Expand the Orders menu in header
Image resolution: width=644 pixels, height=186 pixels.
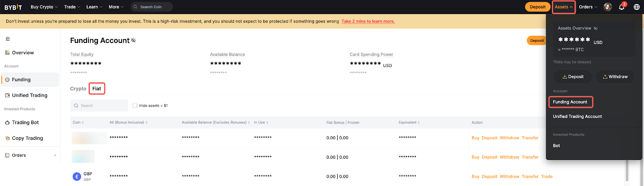point(588,7)
